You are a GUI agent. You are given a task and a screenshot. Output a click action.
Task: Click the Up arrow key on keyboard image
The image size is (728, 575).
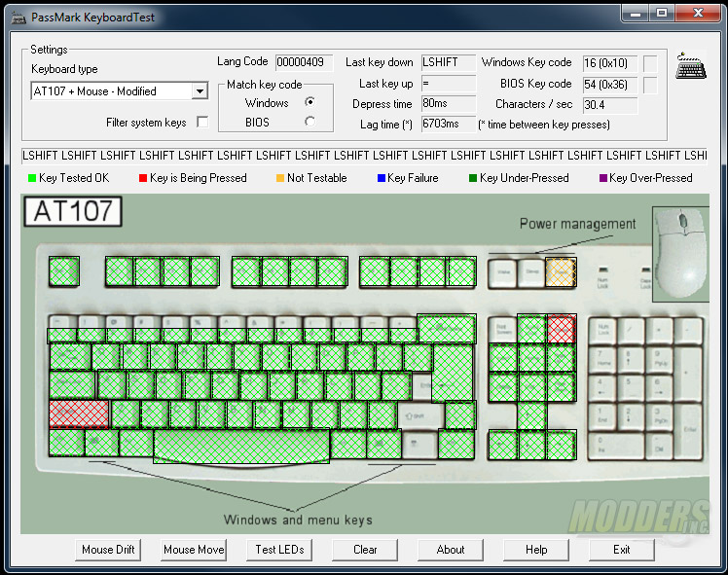pos(532,414)
